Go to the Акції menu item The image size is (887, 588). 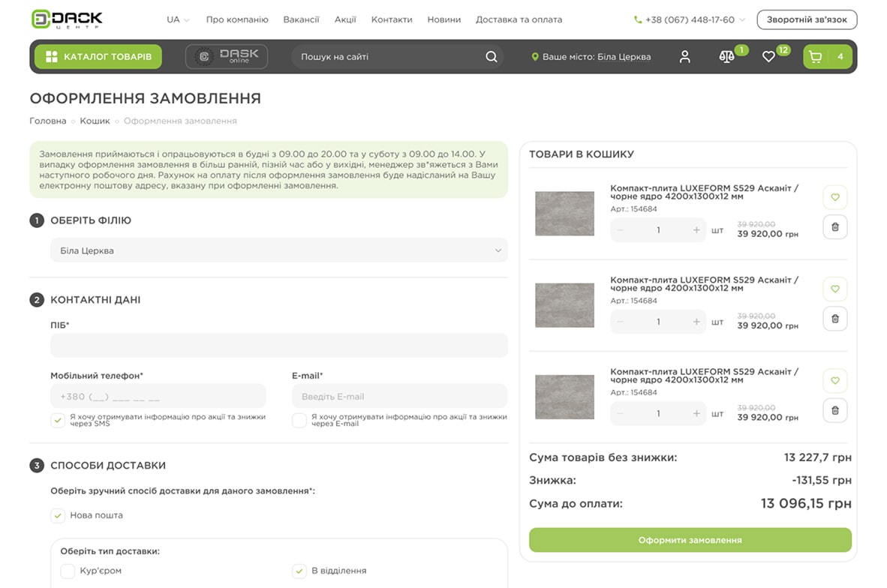point(345,19)
